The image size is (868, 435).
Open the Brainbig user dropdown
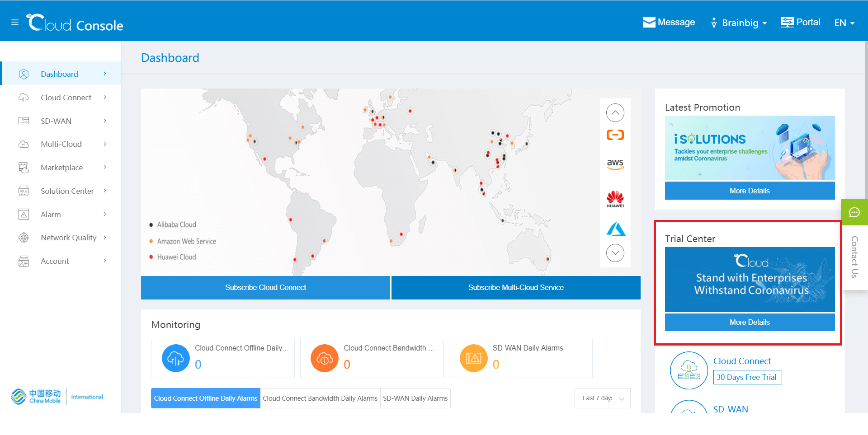tap(740, 23)
